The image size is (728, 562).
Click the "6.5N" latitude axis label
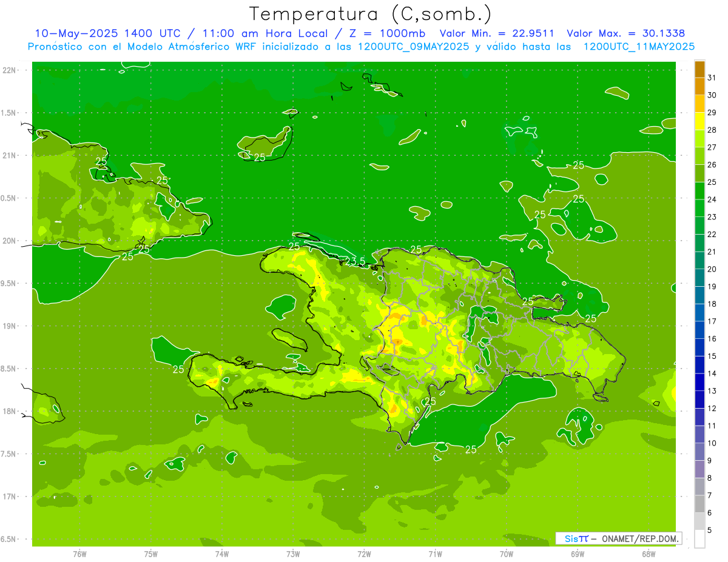coord(10,539)
